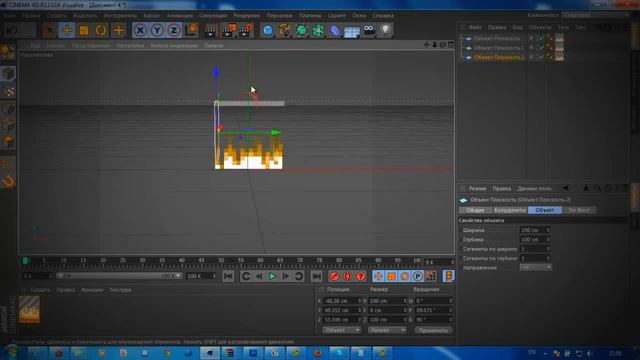
Task: Open the Справка menu
Action: point(383,16)
